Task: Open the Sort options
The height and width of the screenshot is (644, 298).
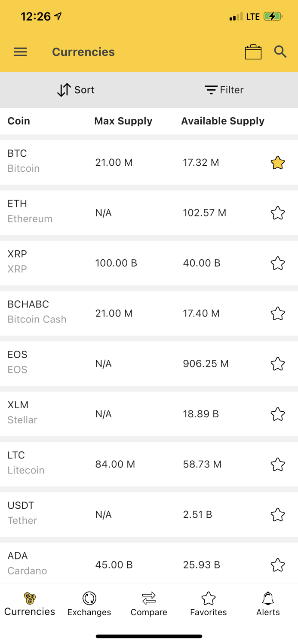Action: pyautogui.click(x=76, y=90)
